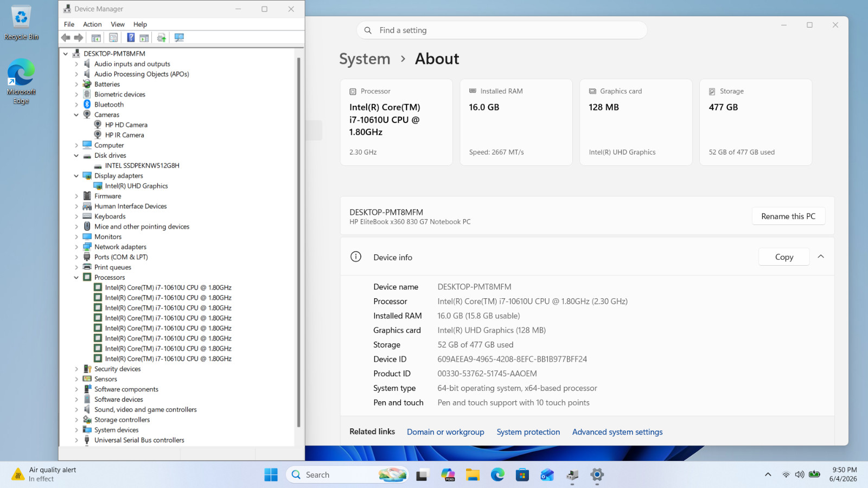
Task: Expand the Security devices tree node
Action: [x=76, y=369]
